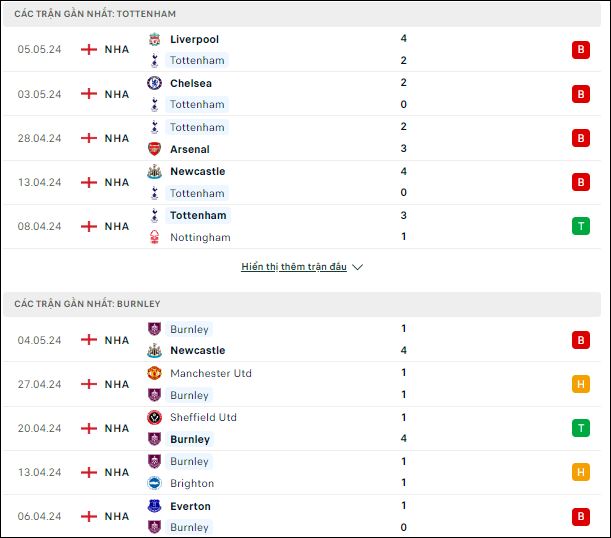
Task: Open 'Hiển thị thêm trận đấu' link
Action: click(x=294, y=267)
